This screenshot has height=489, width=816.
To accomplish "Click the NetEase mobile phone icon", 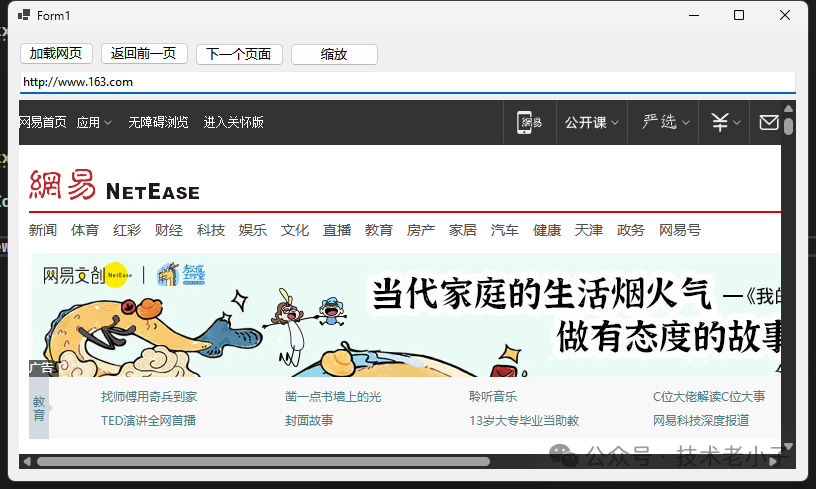I will click(530, 122).
